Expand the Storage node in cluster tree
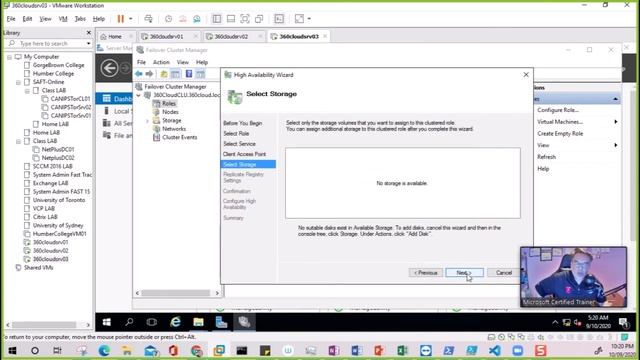 point(147,120)
